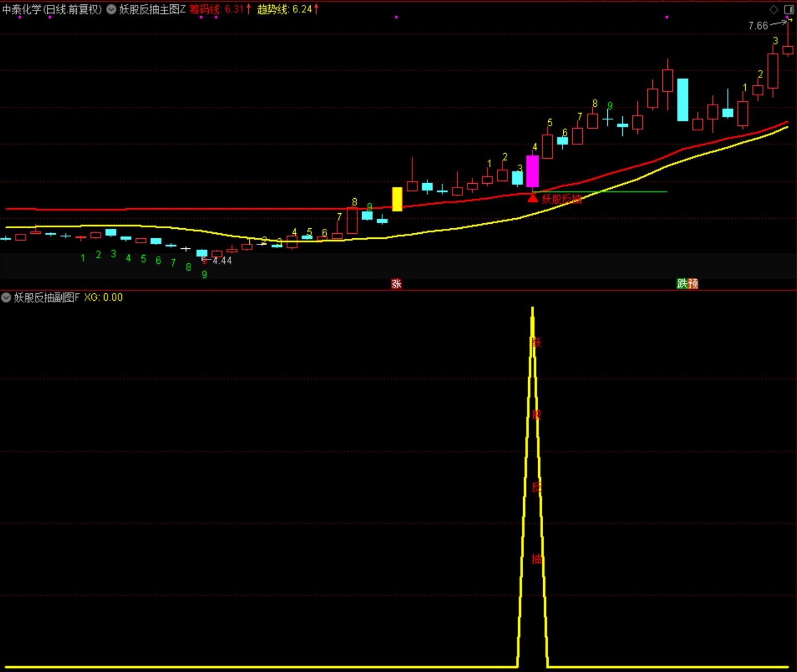The image size is (797, 672).
Task: Click the 妖 character on the sub-chart spike
Action: pyautogui.click(x=536, y=342)
